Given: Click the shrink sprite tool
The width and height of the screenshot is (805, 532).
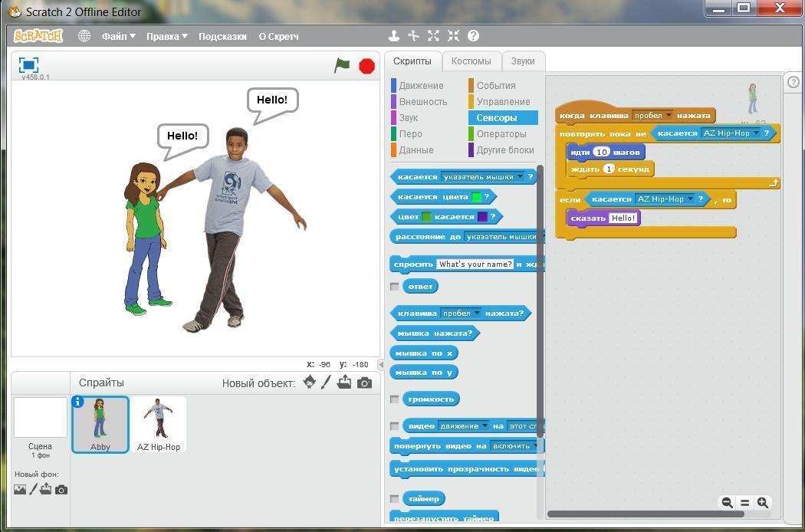Looking at the screenshot, I should coord(453,36).
